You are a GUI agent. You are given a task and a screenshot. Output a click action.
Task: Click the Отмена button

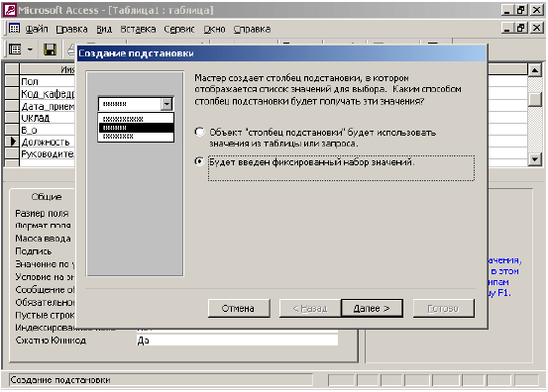(239, 308)
